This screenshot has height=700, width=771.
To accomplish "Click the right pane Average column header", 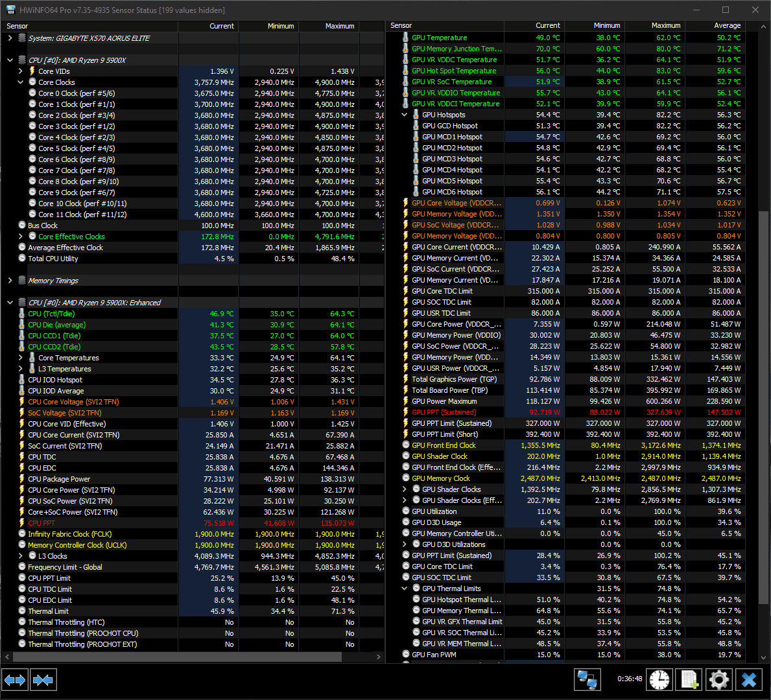I will tap(715, 25).
